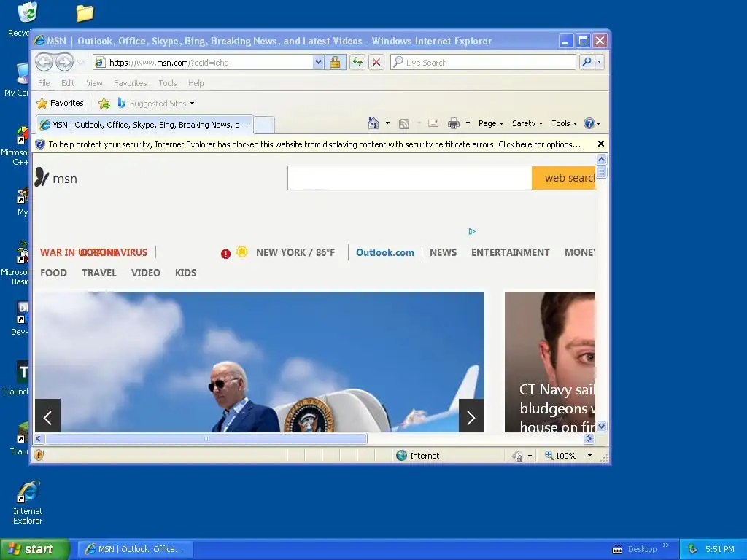The image size is (747, 560).
Task: Click the security information bar message
Action: point(314,144)
